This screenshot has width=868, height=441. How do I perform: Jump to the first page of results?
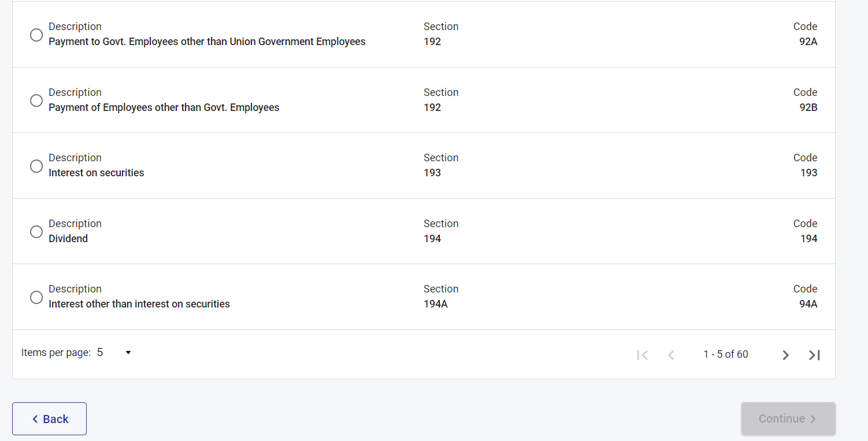coord(642,355)
